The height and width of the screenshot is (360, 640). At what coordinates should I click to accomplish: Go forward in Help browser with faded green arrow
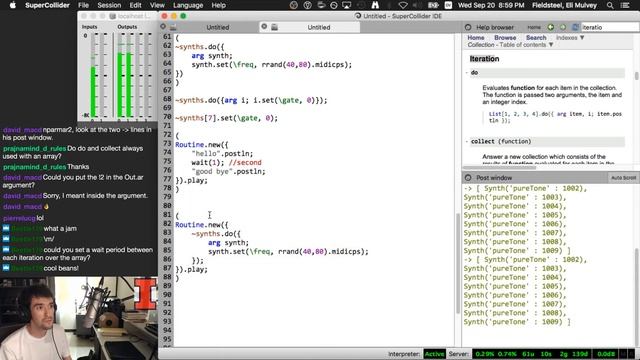[563, 27]
